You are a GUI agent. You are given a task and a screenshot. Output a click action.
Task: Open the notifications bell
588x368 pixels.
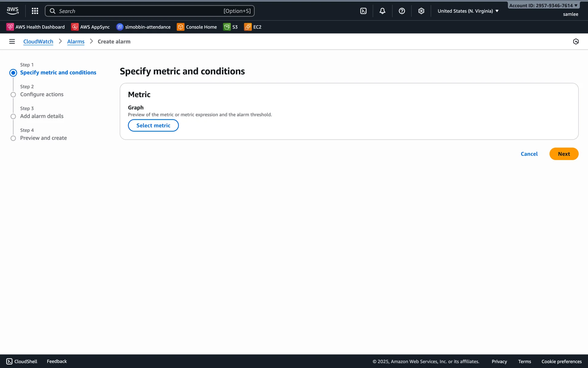(383, 11)
